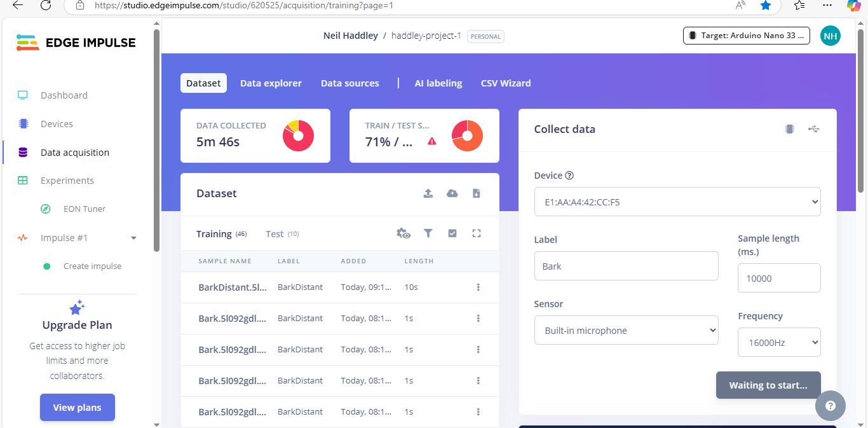Select Data acquisition sidebar item
This screenshot has height=428, width=868.
point(75,153)
